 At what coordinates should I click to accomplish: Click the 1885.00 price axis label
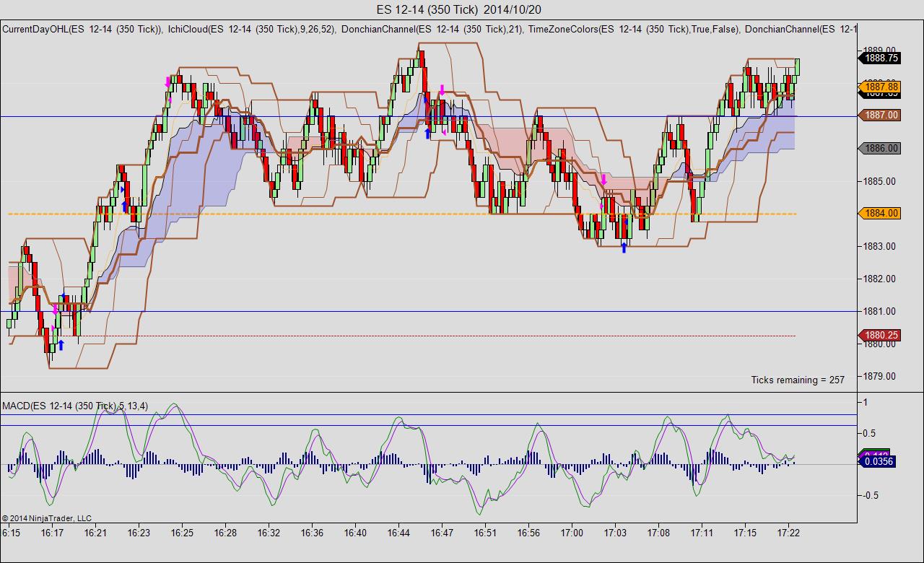pyautogui.click(x=880, y=181)
